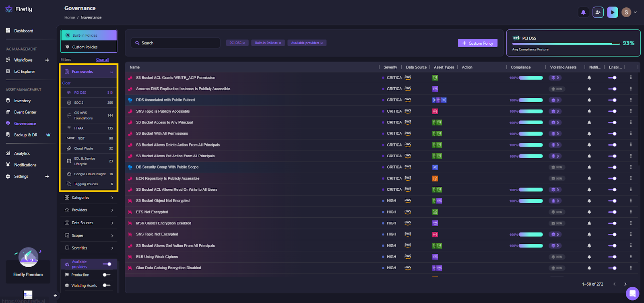This screenshot has width=644, height=303.
Task: Open the support chat bubble icon
Action: point(632,293)
